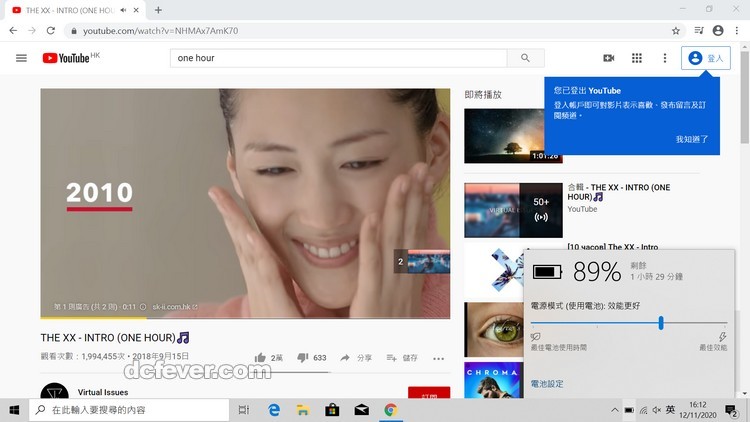
Task: Open the Virtual Issues channel name
Action: coord(103,392)
